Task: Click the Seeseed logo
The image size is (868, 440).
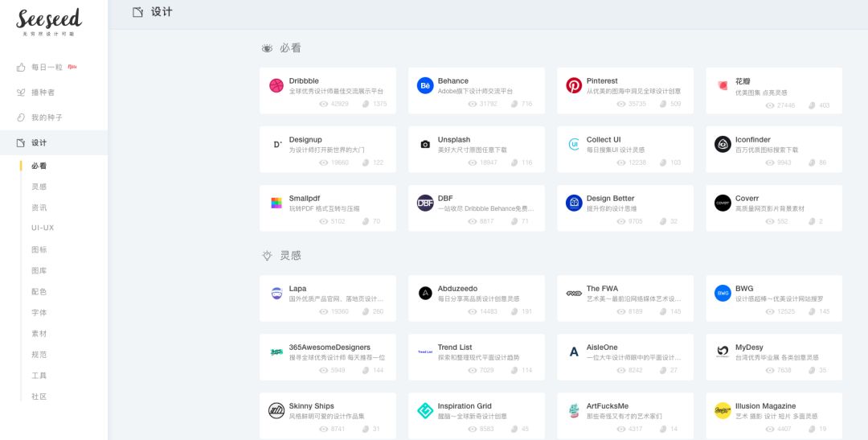Action: click(49, 21)
